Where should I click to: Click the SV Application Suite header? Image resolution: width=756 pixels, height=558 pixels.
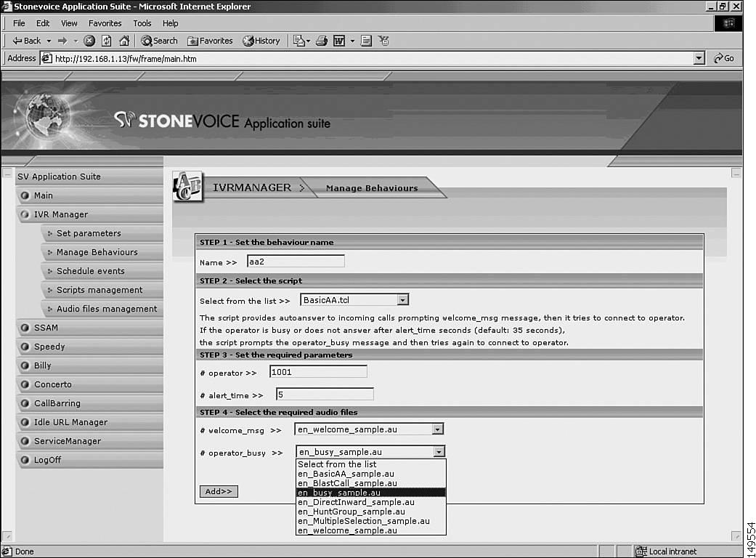[89, 177]
